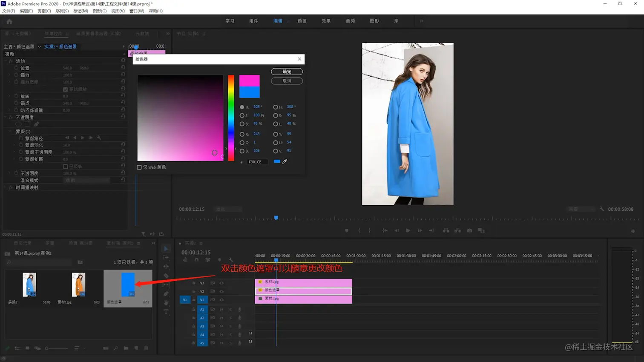Enable the 仅 Web 颜色 checkbox

[139, 167]
